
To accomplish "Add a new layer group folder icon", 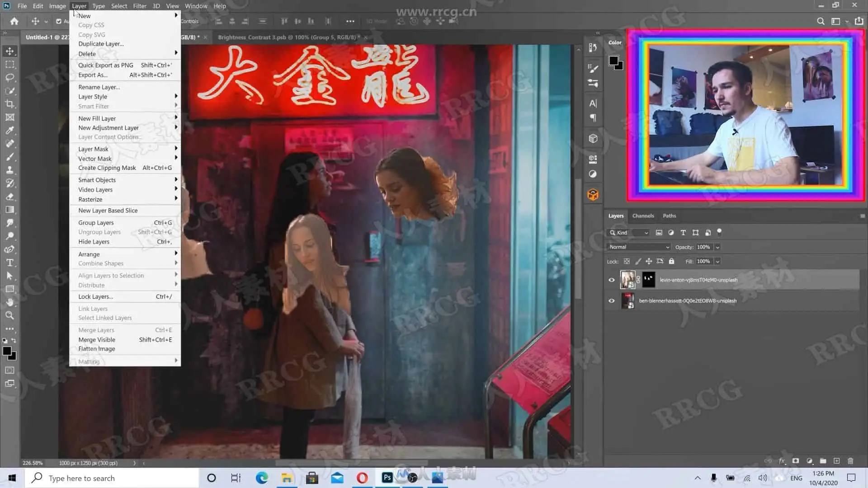I will (823, 461).
